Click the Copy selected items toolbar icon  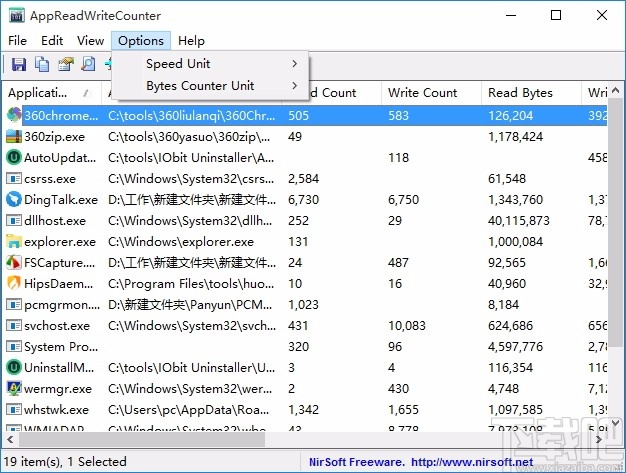tap(42, 64)
